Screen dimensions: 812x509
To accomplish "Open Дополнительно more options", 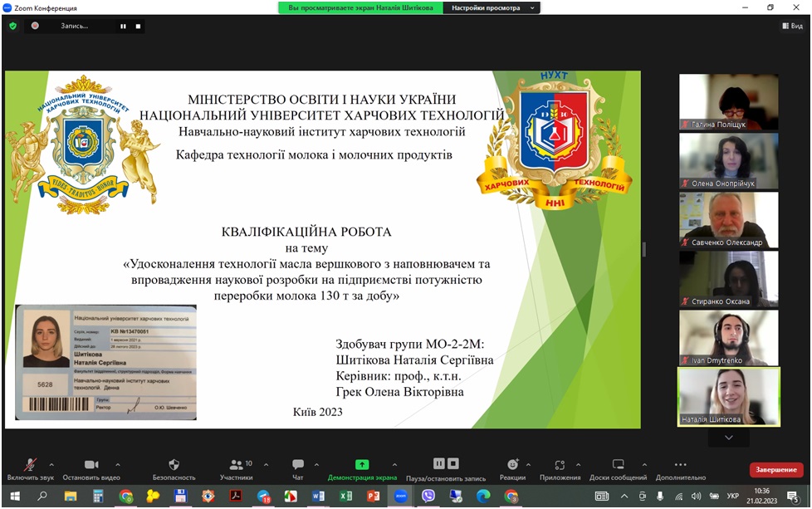I will point(681,470).
